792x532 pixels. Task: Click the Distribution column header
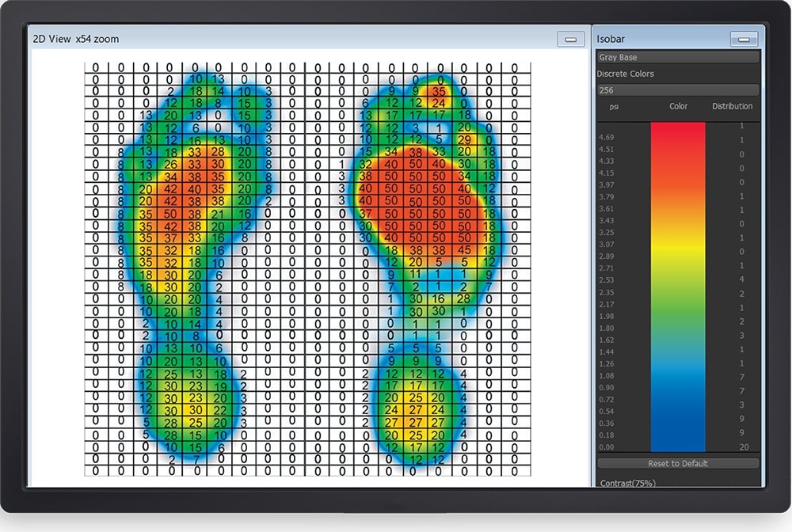coord(732,106)
